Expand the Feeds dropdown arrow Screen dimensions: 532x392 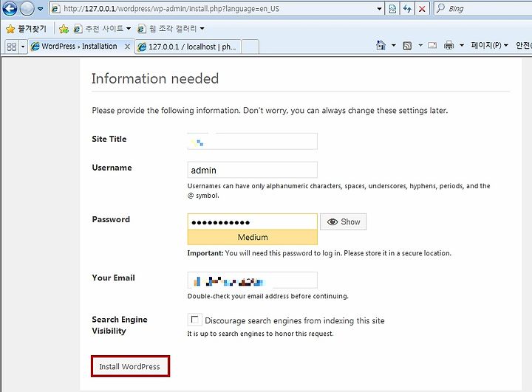tap(420, 45)
